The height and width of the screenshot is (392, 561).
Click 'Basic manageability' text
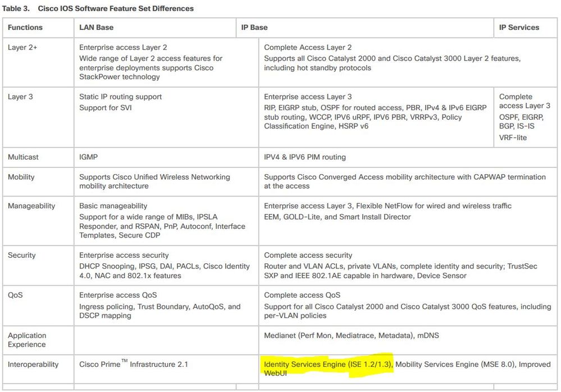(x=113, y=206)
